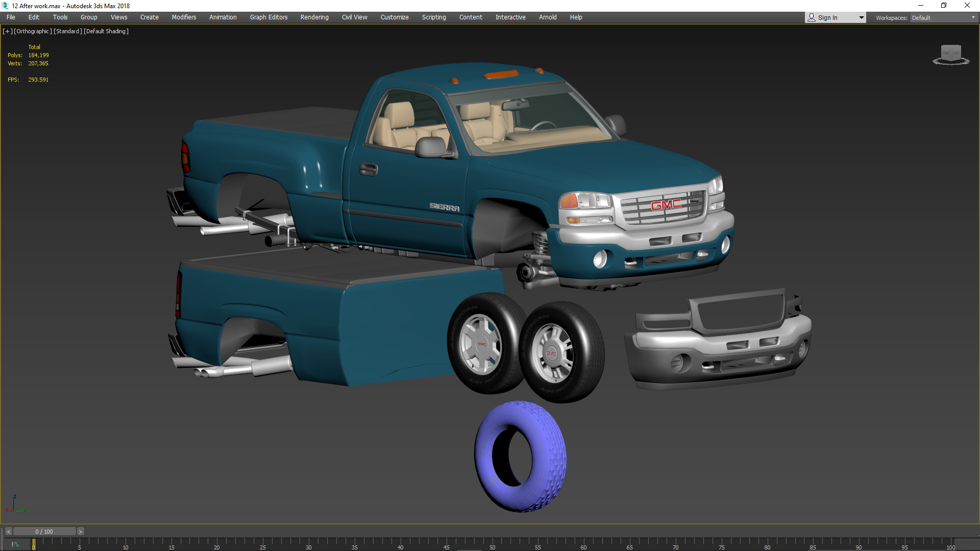Open the Standard viewport quality menu
The height and width of the screenshot is (551, 980).
68,31
